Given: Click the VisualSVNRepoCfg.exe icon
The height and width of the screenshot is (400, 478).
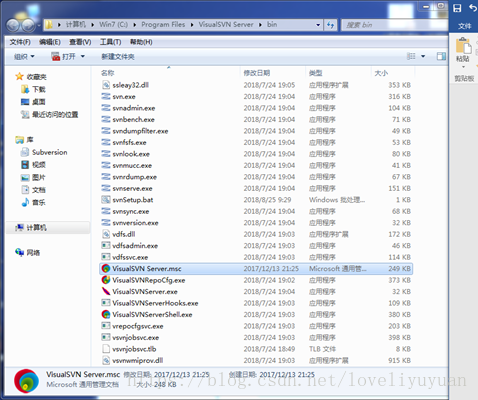Looking at the screenshot, I should [106, 280].
